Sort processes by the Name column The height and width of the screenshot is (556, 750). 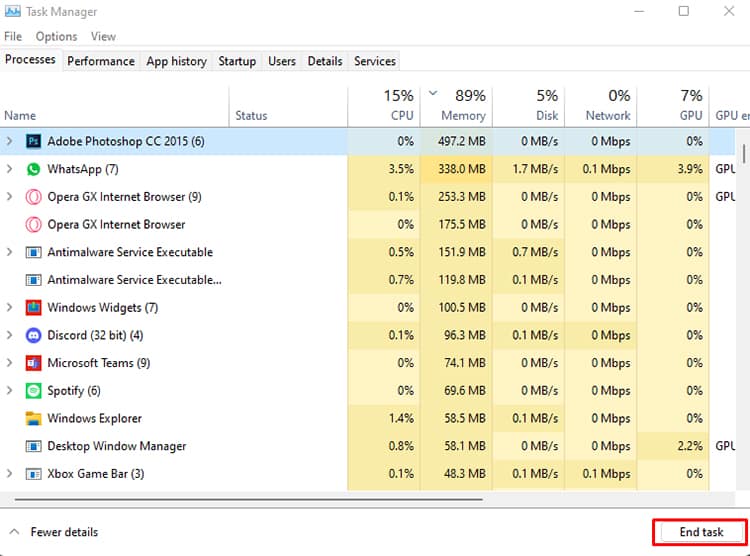coord(115,106)
